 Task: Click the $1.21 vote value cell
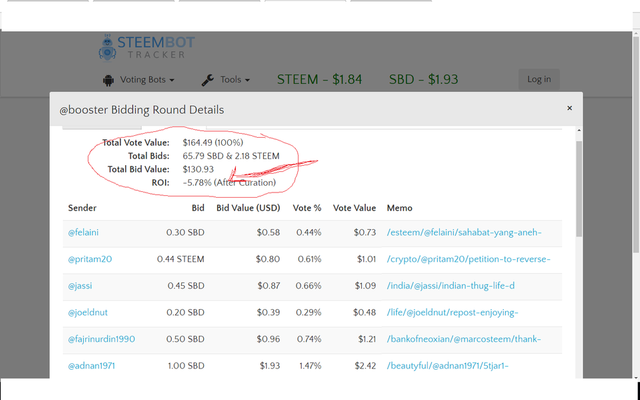[367, 339]
